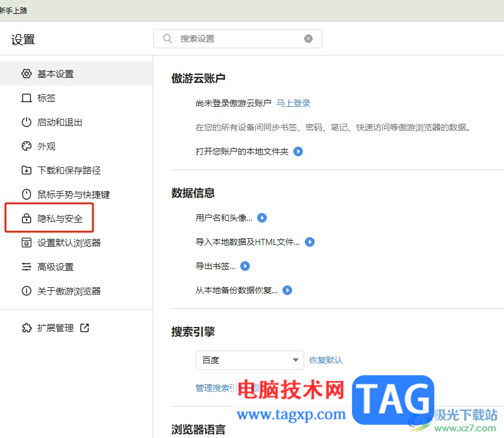Click arrow next to 导入本地数据及HTML文件
This screenshot has height=438, width=504.
pyautogui.click(x=310, y=242)
